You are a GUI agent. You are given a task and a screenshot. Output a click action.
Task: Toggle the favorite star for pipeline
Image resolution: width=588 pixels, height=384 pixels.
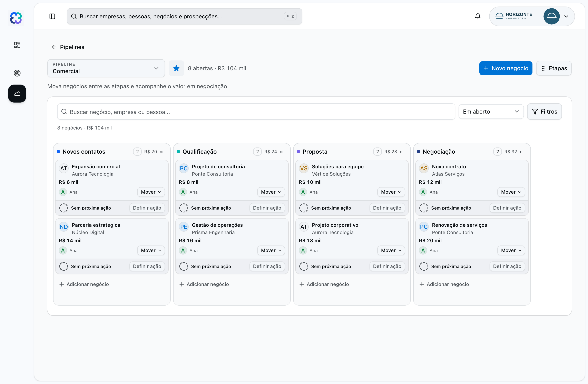(176, 68)
